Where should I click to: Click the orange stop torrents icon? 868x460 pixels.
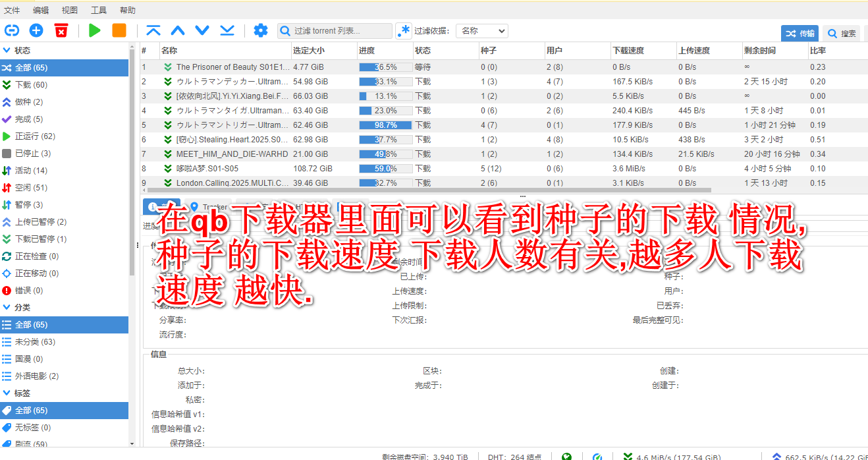tap(119, 30)
